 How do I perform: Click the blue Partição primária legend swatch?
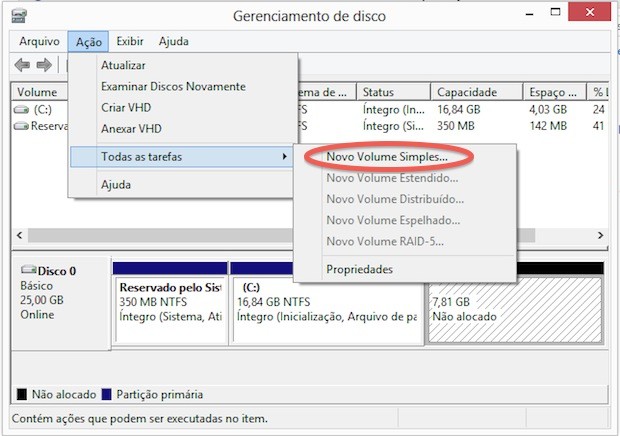pyautogui.click(x=106, y=393)
